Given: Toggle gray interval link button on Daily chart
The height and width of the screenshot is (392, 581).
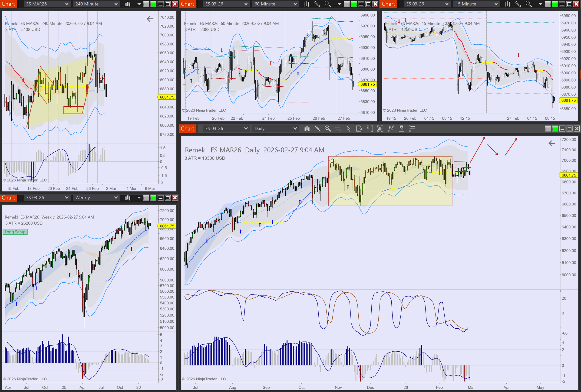Looking at the screenshot, I should 548,129.
